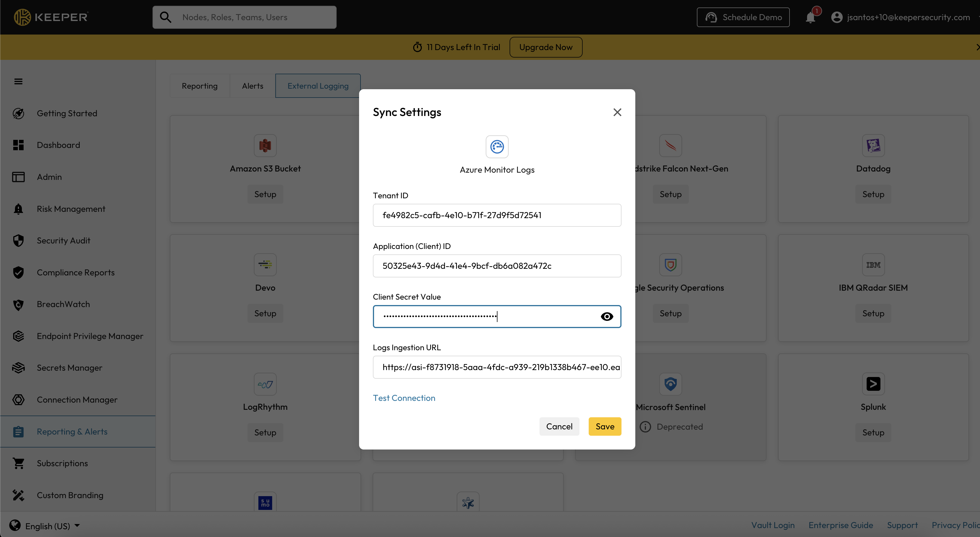Select the Security Audit sidebar icon

19,240
